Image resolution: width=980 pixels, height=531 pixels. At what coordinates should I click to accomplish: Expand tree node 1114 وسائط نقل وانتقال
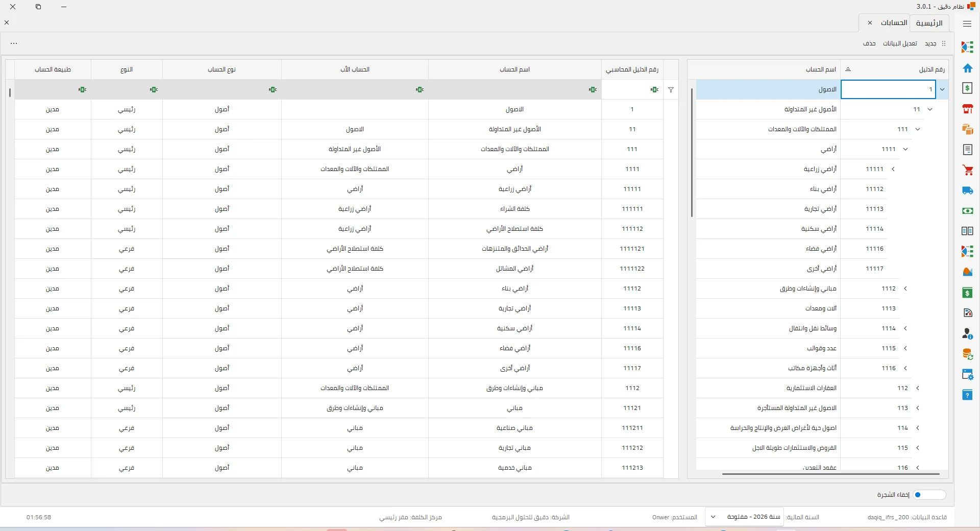[x=905, y=328]
